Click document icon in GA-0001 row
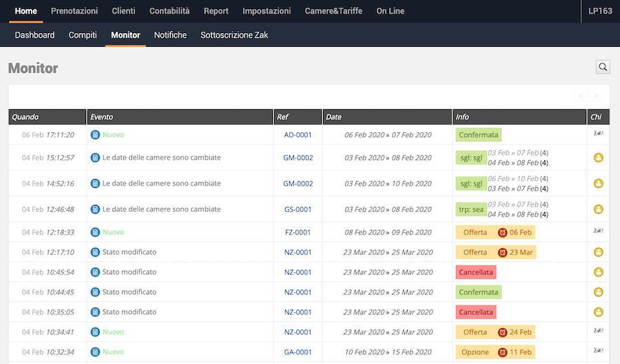The height and width of the screenshot is (364, 620). (95, 352)
